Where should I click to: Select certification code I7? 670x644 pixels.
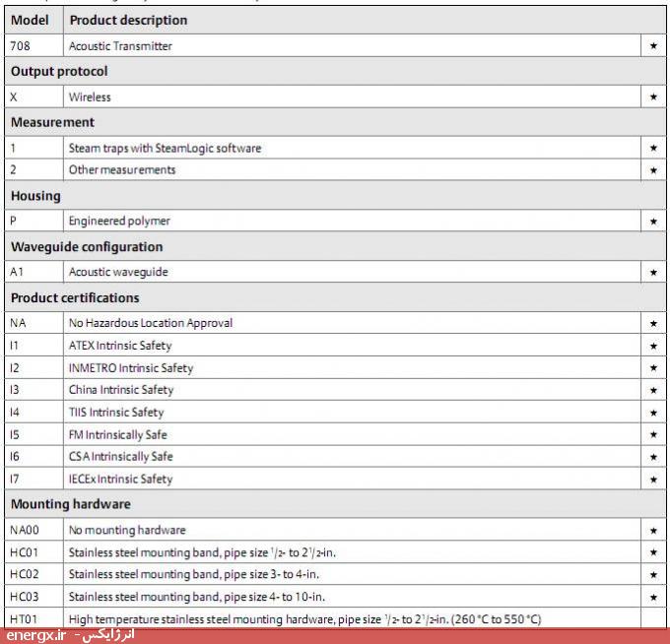click(15, 479)
